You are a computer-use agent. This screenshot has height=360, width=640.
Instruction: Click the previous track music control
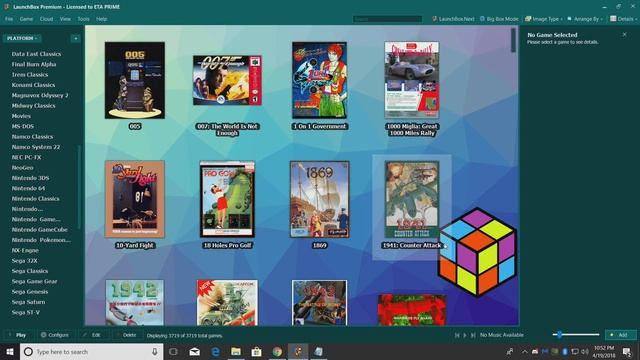[457, 335]
